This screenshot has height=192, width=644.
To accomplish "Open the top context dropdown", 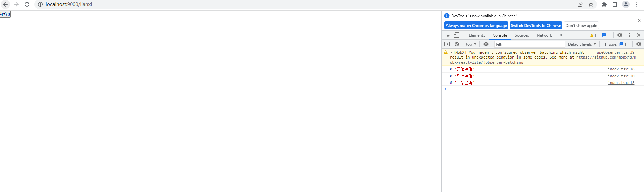I will tap(471, 44).
